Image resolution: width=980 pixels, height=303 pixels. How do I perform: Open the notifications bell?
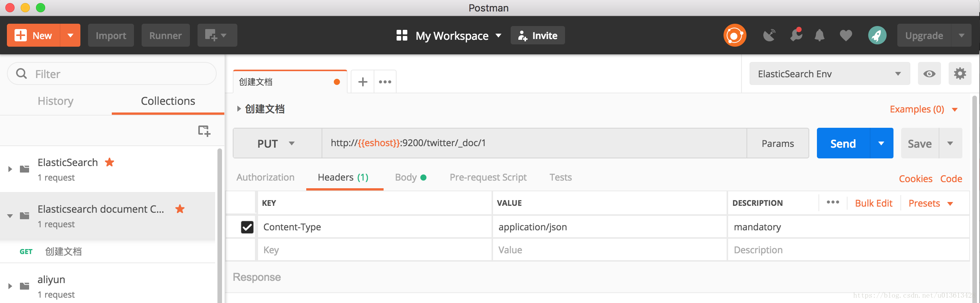coord(819,35)
